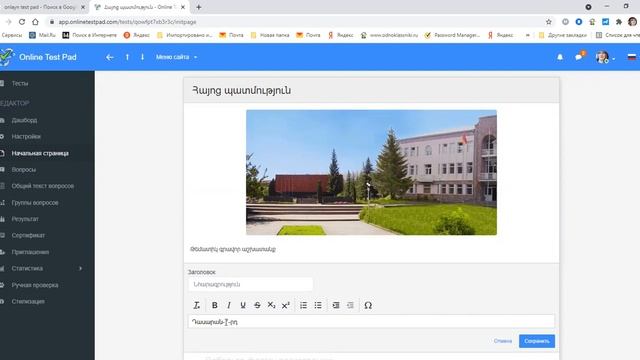Insert special character Omega icon
The image size is (640, 360).
[x=368, y=305]
